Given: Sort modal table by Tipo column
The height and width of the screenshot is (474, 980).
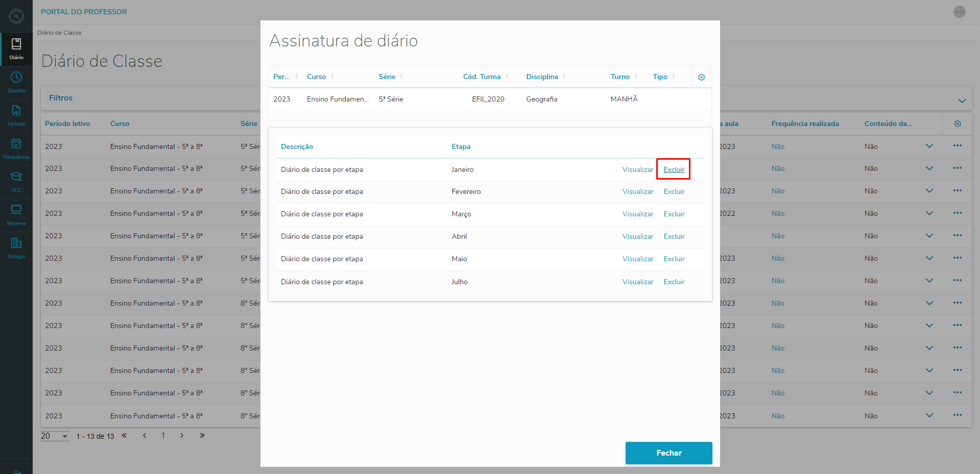Looking at the screenshot, I should pyautogui.click(x=664, y=77).
